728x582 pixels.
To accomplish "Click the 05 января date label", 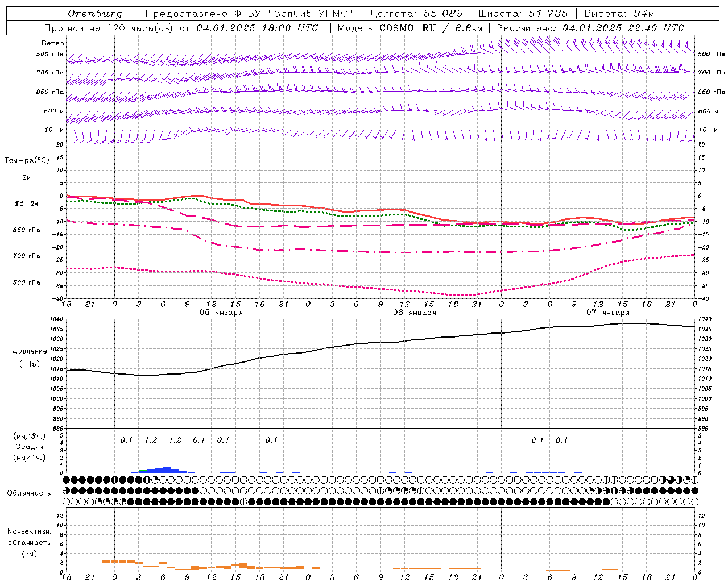I will (221, 313).
